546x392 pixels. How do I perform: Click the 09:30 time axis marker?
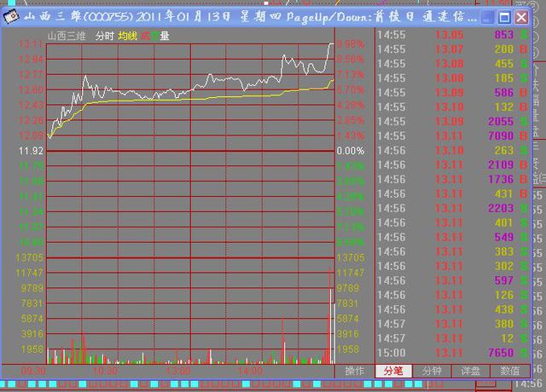point(32,371)
